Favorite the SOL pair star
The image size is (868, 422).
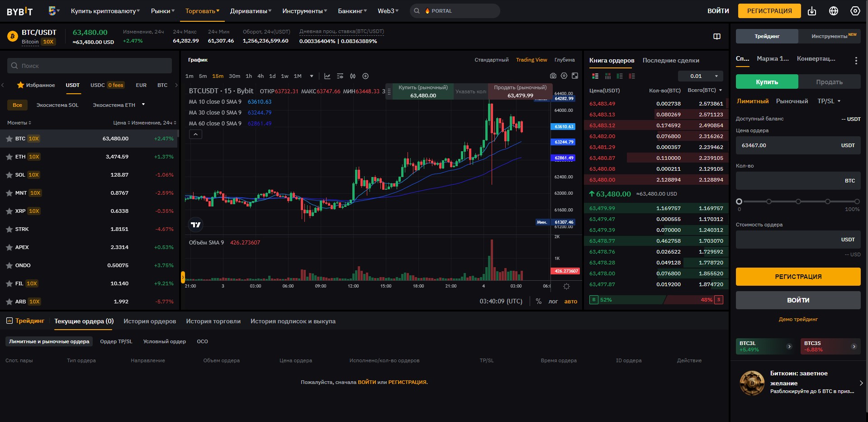point(9,175)
